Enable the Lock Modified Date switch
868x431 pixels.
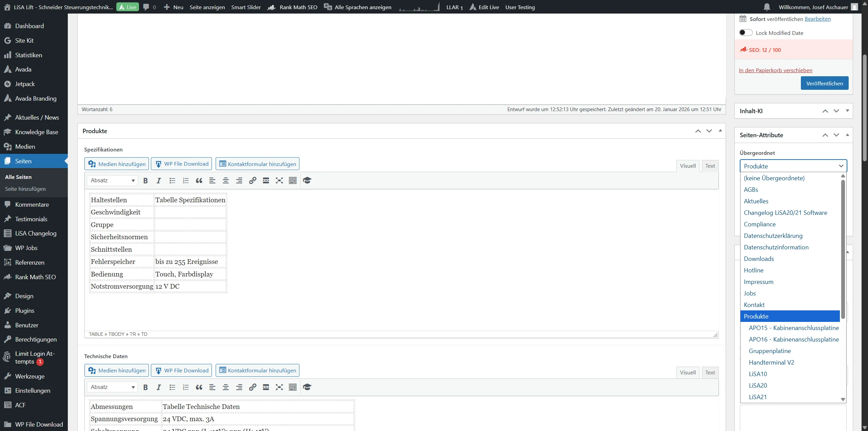coord(746,33)
